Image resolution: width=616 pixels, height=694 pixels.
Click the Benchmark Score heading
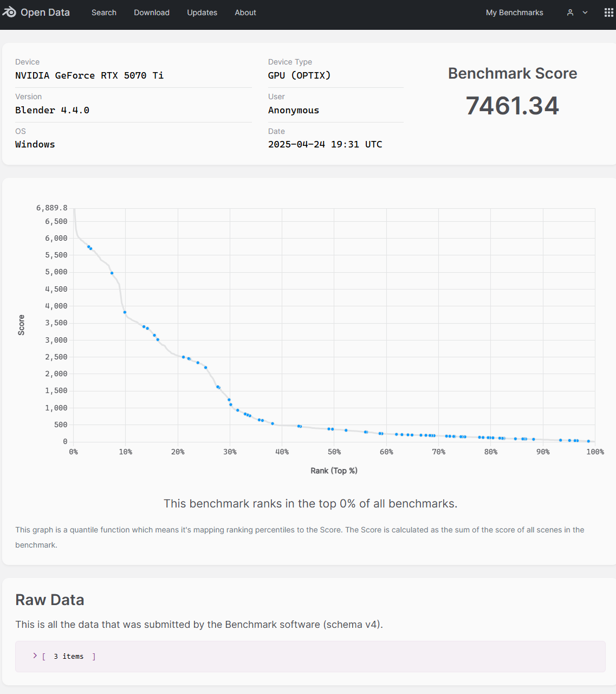pos(513,74)
